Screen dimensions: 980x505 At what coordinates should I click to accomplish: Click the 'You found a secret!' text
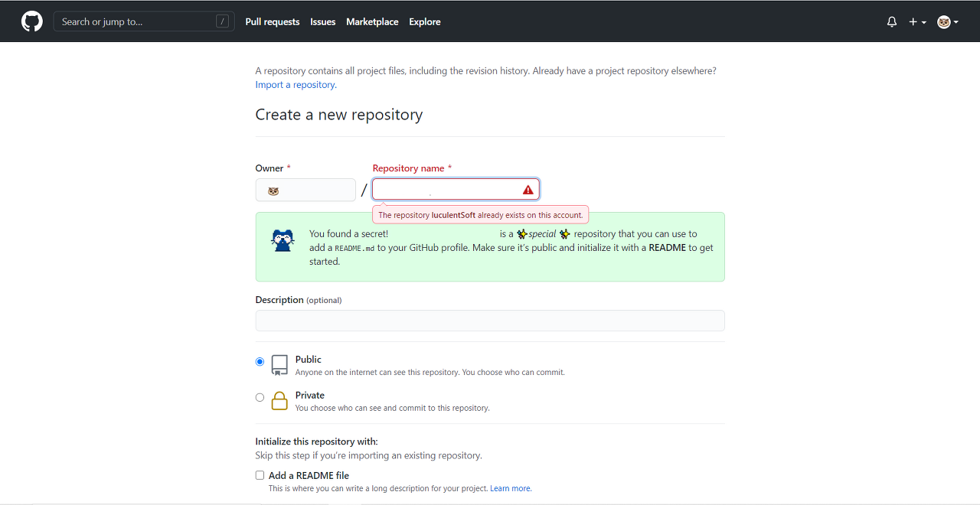coord(349,234)
